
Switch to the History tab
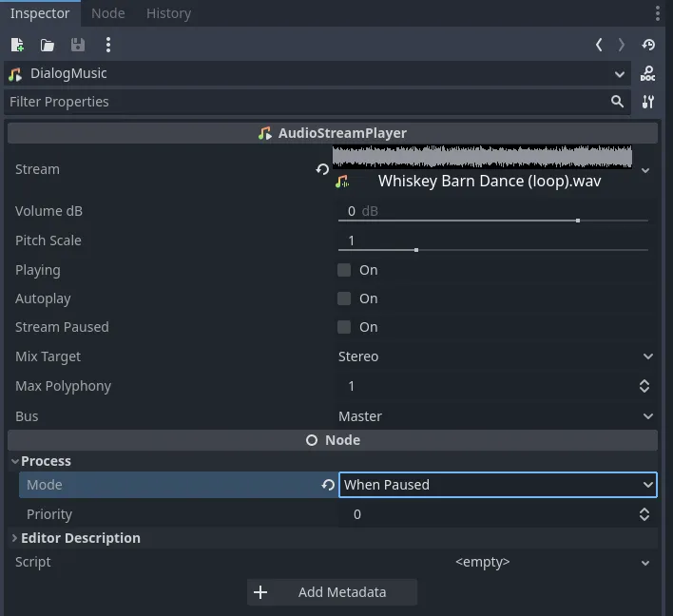click(x=168, y=13)
